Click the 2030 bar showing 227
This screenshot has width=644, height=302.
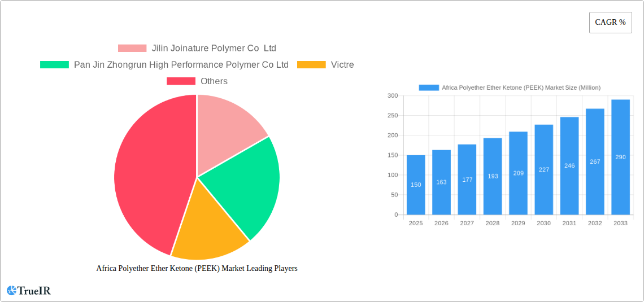tap(544, 169)
